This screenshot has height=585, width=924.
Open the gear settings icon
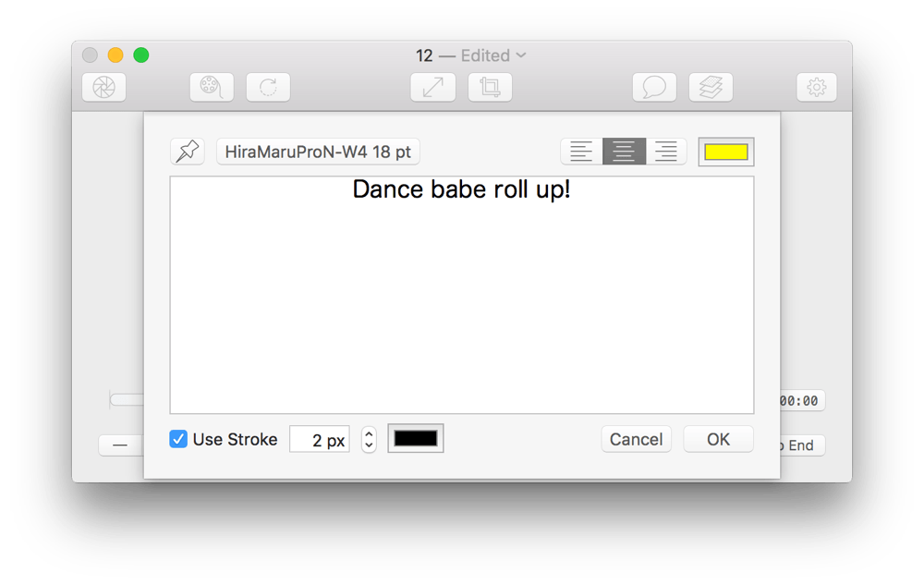pyautogui.click(x=817, y=87)
